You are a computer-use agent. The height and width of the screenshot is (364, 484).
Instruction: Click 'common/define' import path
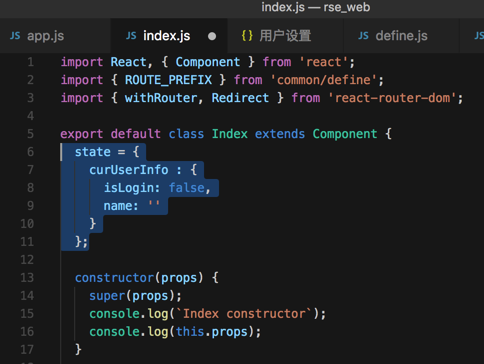(323, 80)
